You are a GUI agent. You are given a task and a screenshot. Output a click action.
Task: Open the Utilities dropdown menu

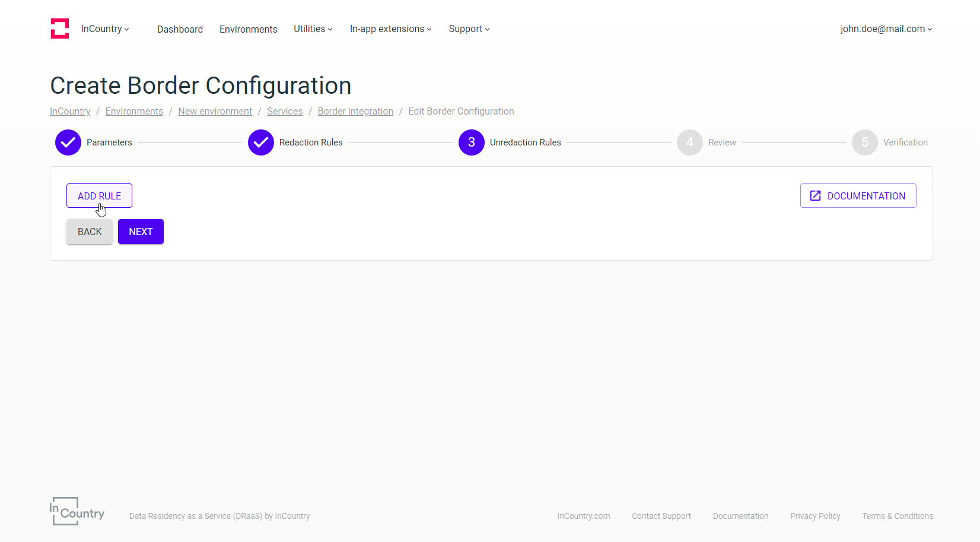point(313,28)
